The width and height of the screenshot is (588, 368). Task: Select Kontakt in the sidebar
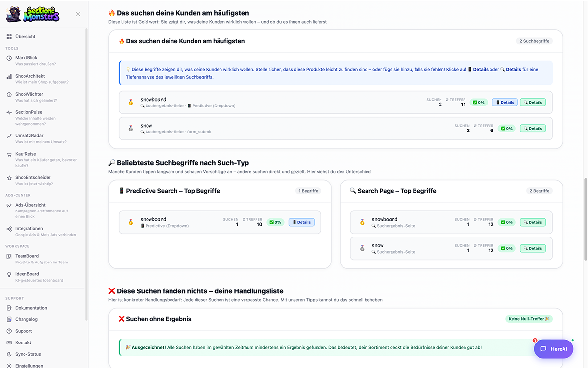pos(23,342)
